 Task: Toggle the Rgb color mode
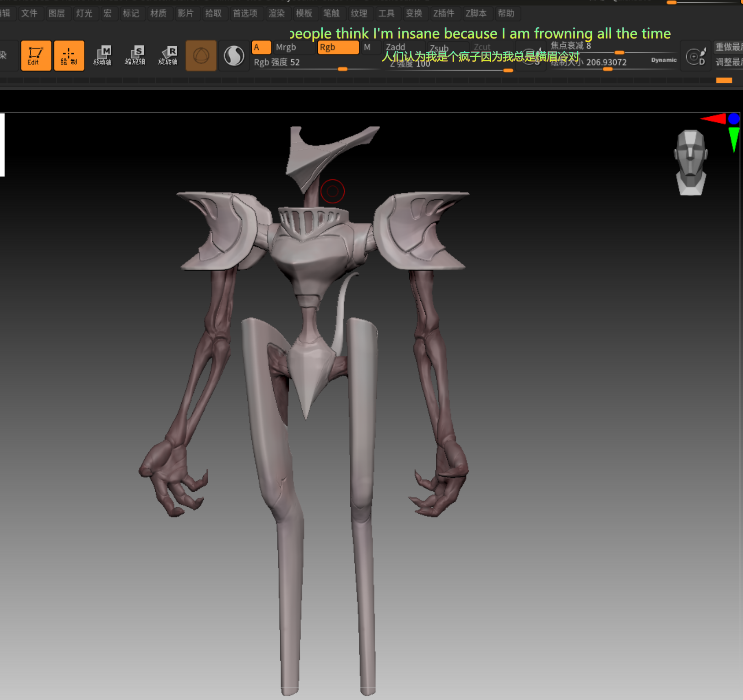click(x=338, y=47)
